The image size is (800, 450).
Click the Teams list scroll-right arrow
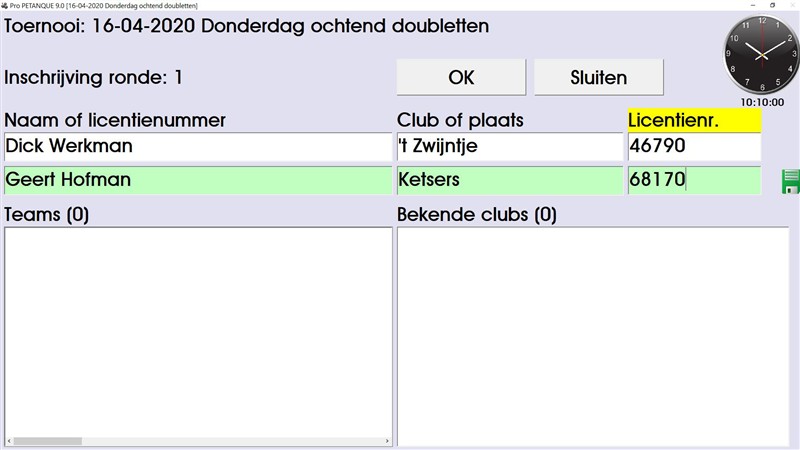pyautogui.click(x=386, y=440)
